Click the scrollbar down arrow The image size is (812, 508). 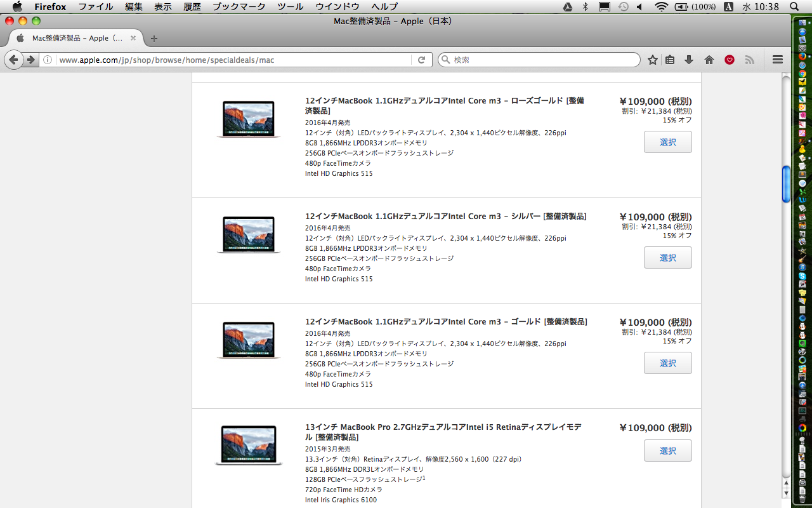click(x=786, y=493)
